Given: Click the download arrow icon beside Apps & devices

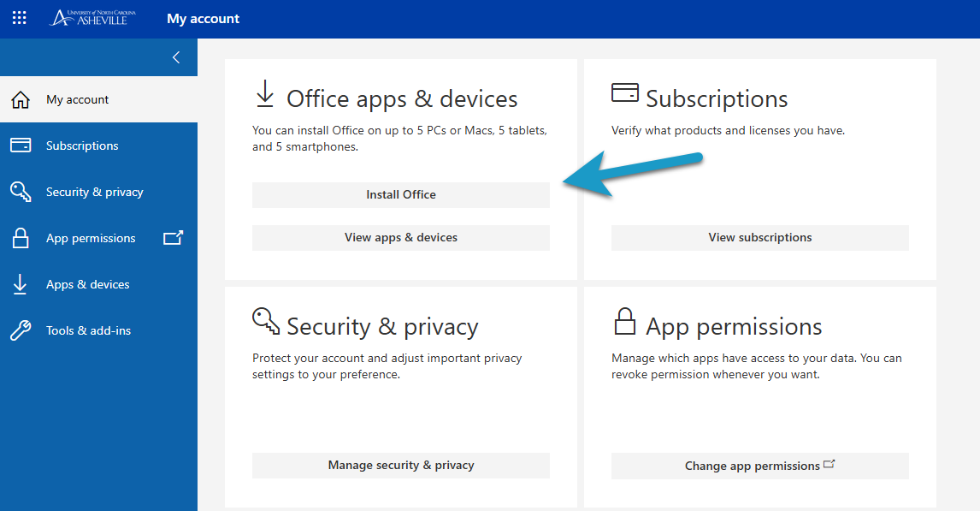Looking at the screenshot, I should click(20, 284).
